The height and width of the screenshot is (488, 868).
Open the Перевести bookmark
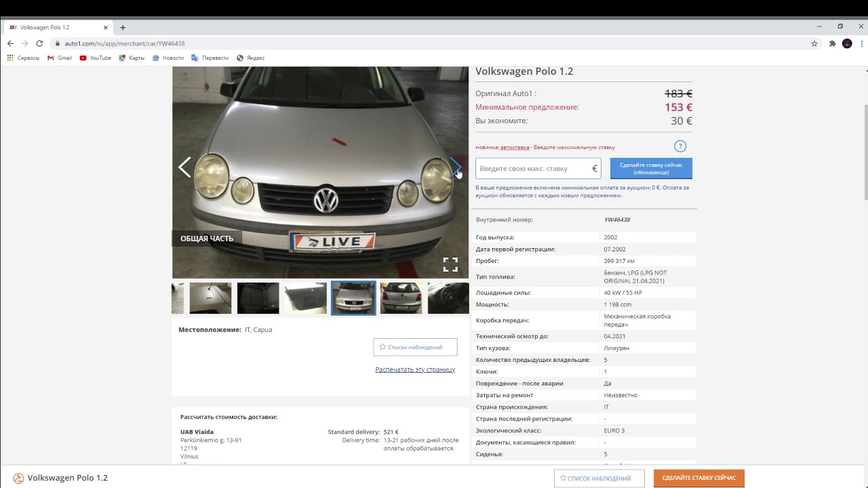(x=210, y=58)
